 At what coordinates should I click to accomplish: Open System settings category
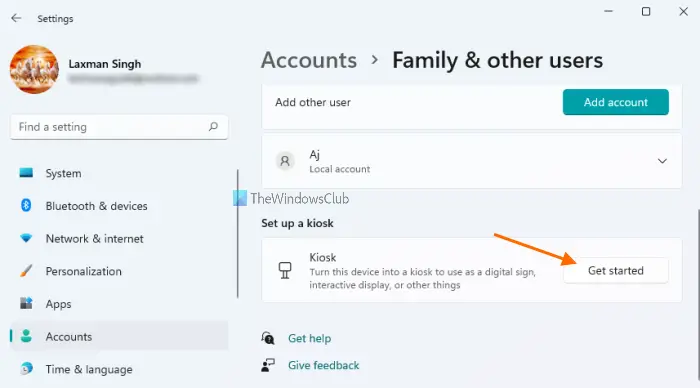click(119, 173)
